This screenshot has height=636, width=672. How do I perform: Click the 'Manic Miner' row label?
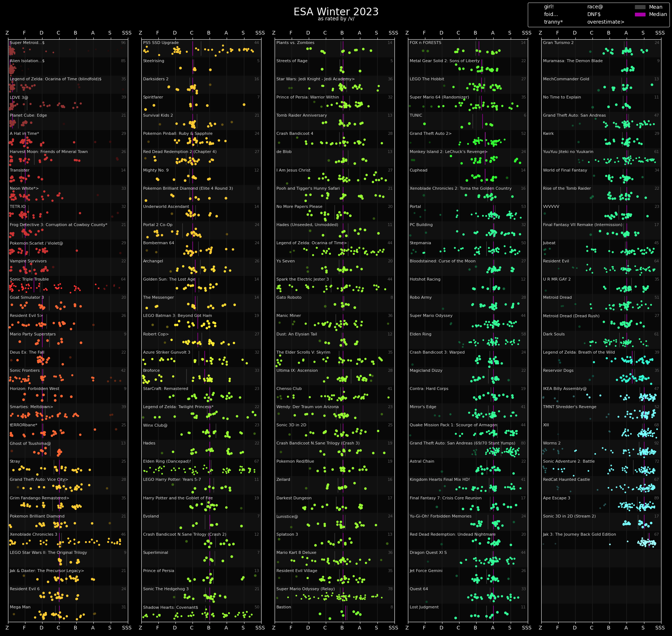(289, 315)
